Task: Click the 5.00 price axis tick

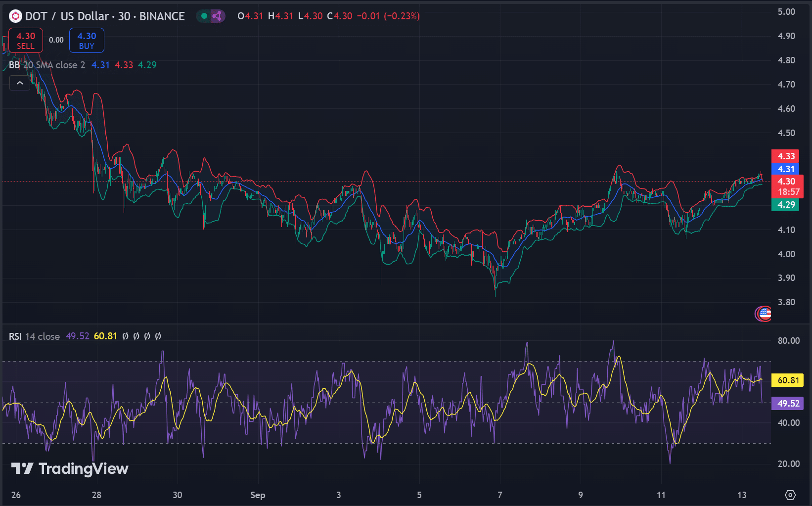Action: click(x=786, y=12)
